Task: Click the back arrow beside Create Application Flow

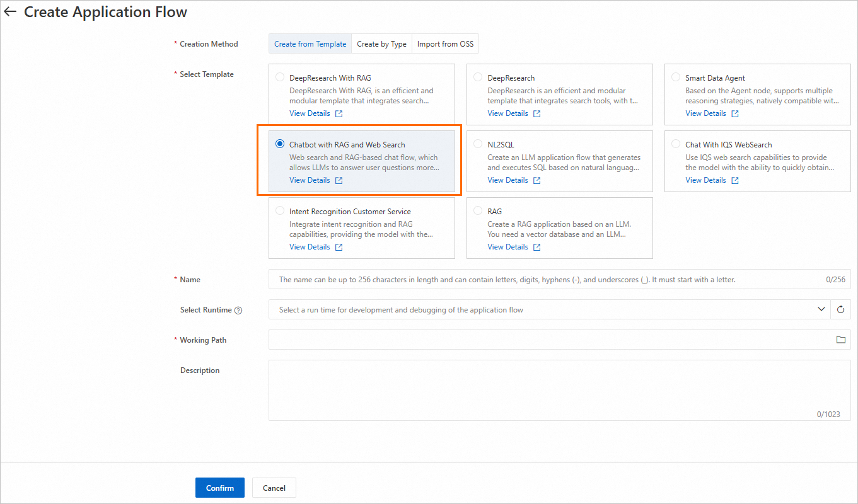Action: 9,11
